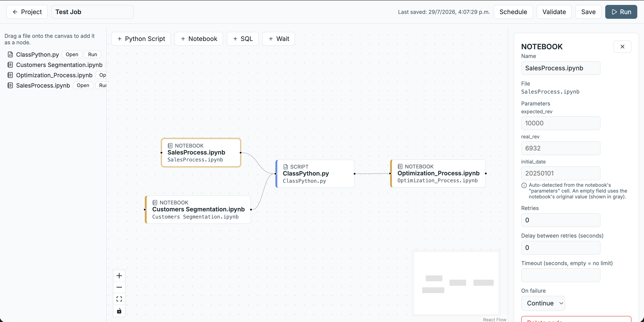This screenshot has width=644, height=322.
Task: Select Customers Segmentation.ipynb in file list
Action: point(59,65)
